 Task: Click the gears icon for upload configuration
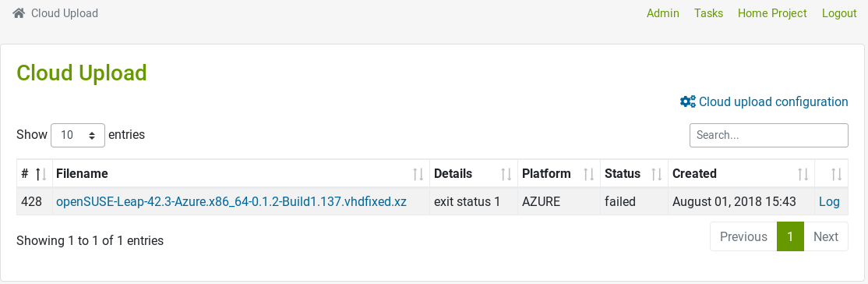tap(688, 101)
